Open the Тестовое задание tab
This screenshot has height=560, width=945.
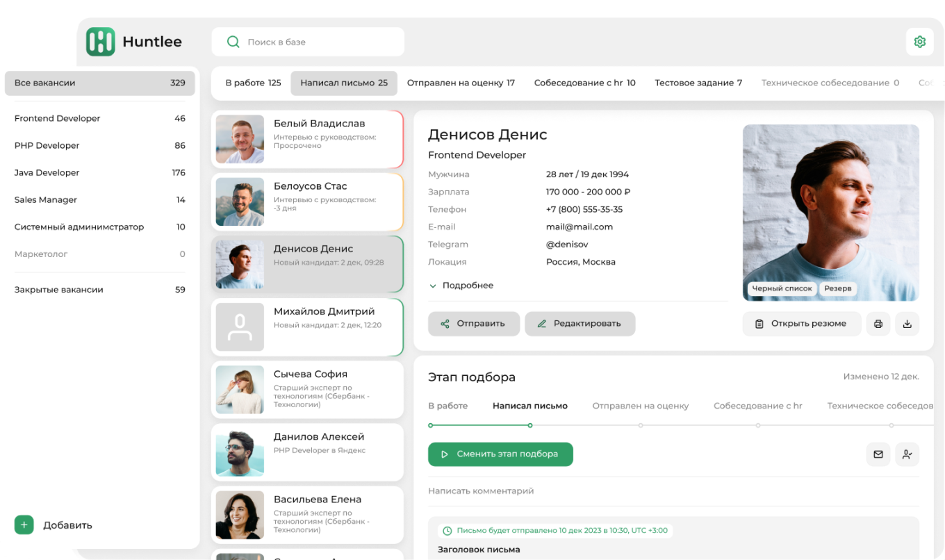(698, 83)
